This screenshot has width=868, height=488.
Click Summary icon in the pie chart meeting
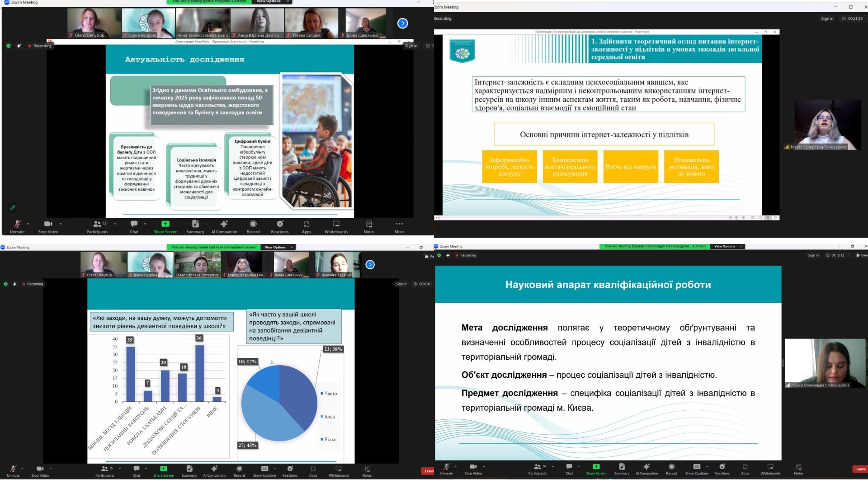(x=189, y=471)
